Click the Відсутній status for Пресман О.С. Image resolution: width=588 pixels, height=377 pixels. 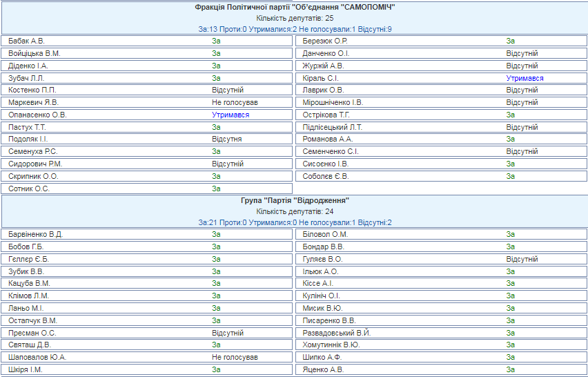[x=228, y=333]
